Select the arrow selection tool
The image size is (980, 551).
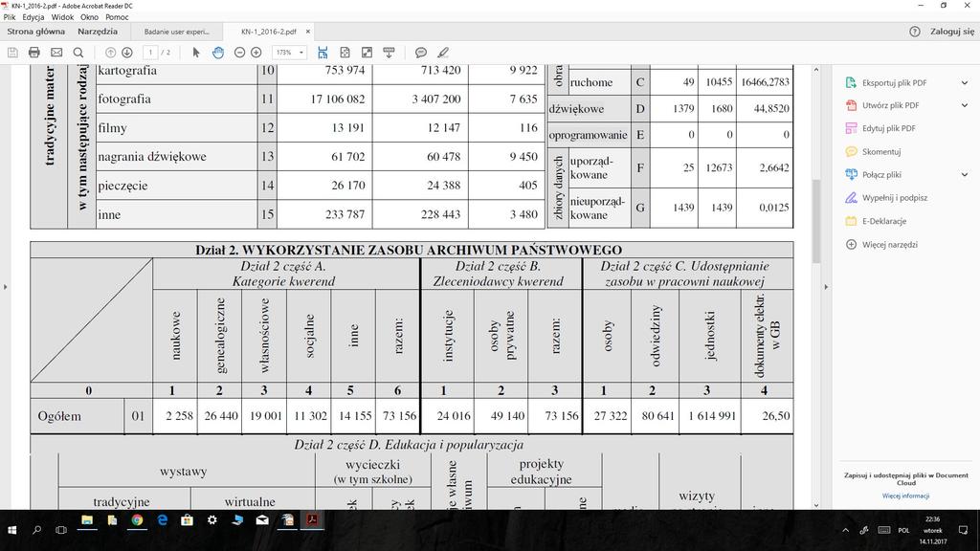click(196, 53)
